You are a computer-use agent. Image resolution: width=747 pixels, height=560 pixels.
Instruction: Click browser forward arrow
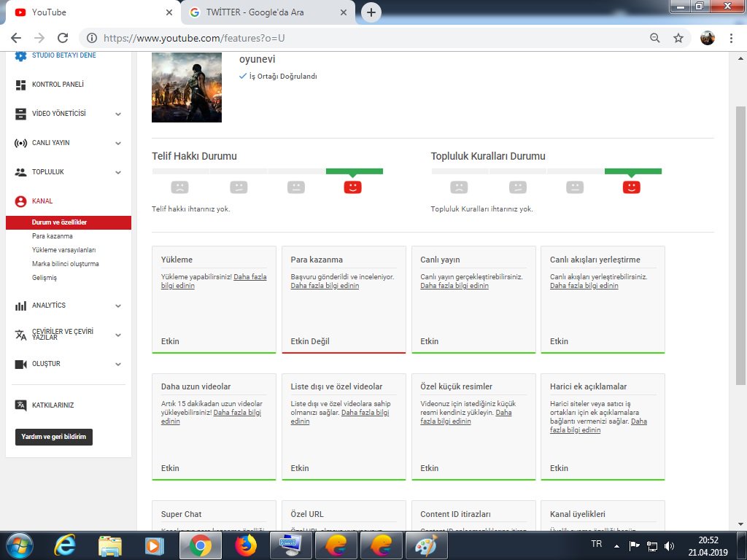click(39, 38)
